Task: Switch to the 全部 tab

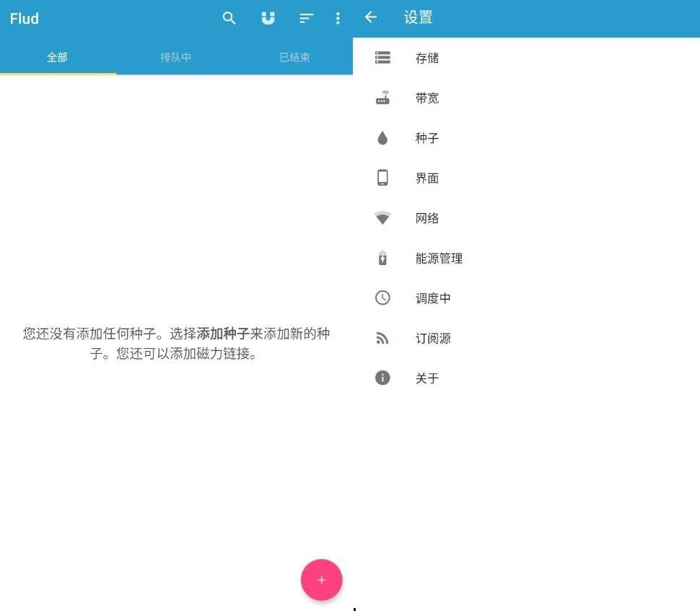Action: [x=58, y=57]
